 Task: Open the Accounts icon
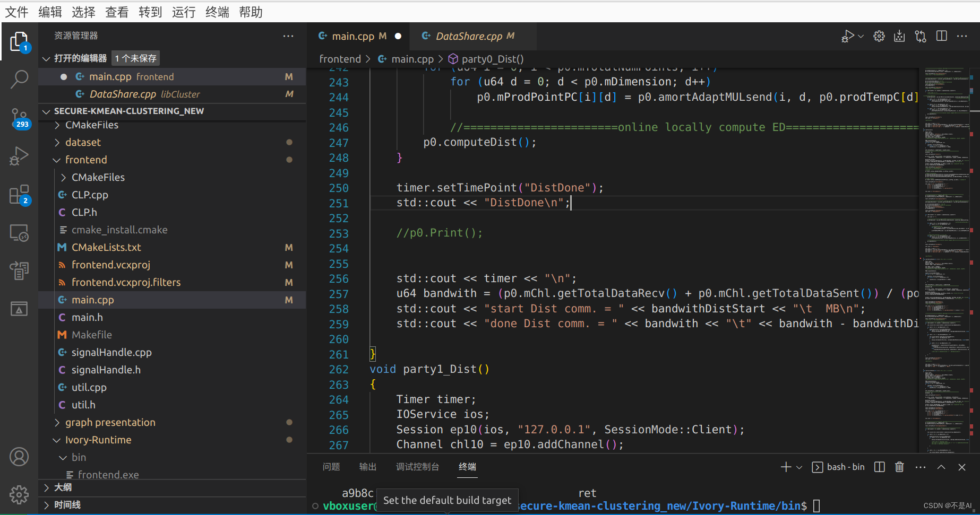[19, 457]
